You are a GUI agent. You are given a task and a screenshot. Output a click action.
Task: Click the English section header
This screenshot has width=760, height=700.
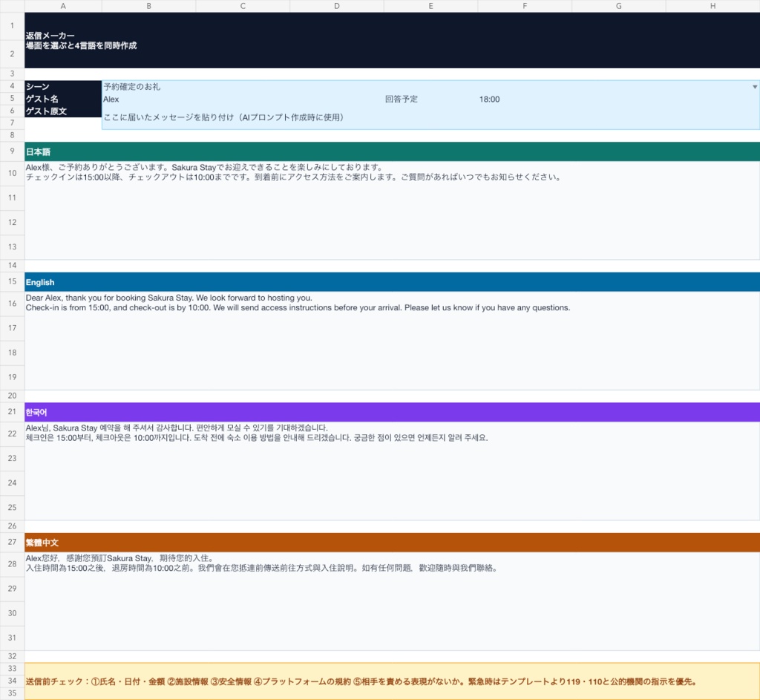[x=392, y=282]
